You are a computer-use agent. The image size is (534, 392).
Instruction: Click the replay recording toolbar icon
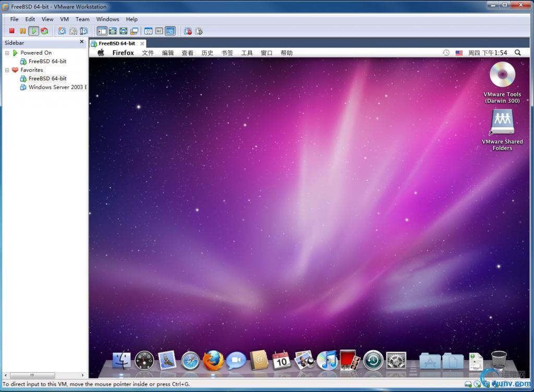point(199,31)
